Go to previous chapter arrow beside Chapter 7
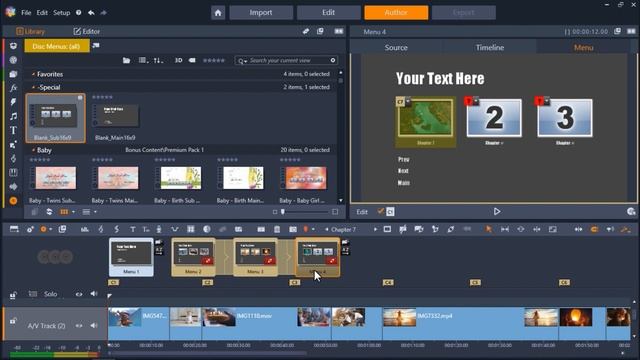This screenshot has width=640, height=360. (x=327, y=229)
